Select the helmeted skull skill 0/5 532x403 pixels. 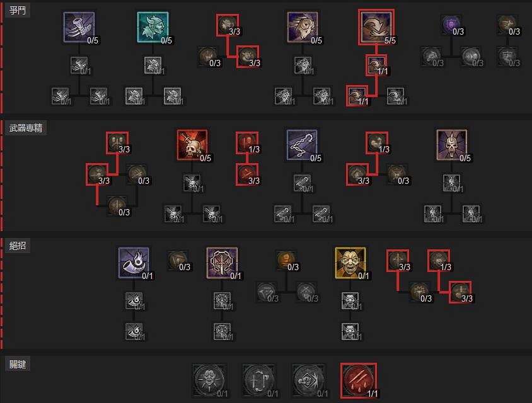452,145
